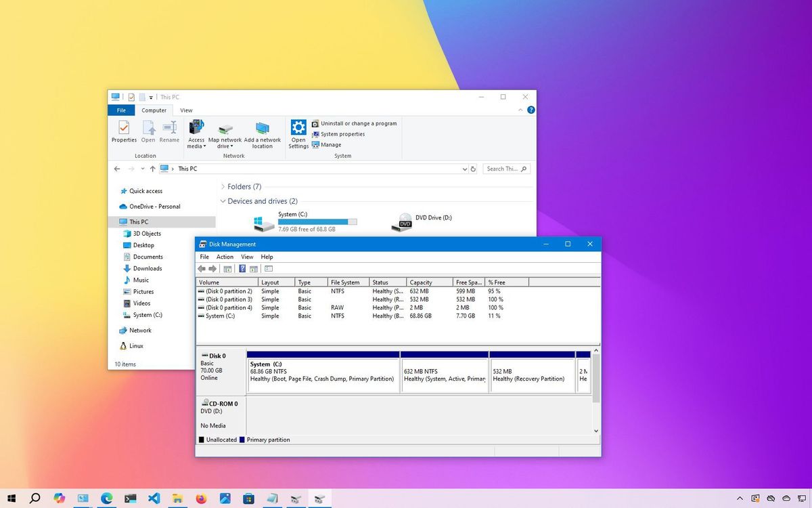The image size is (812, 508).
Task: Click the Access media icon in the ribbon
Action: (196, 129)
